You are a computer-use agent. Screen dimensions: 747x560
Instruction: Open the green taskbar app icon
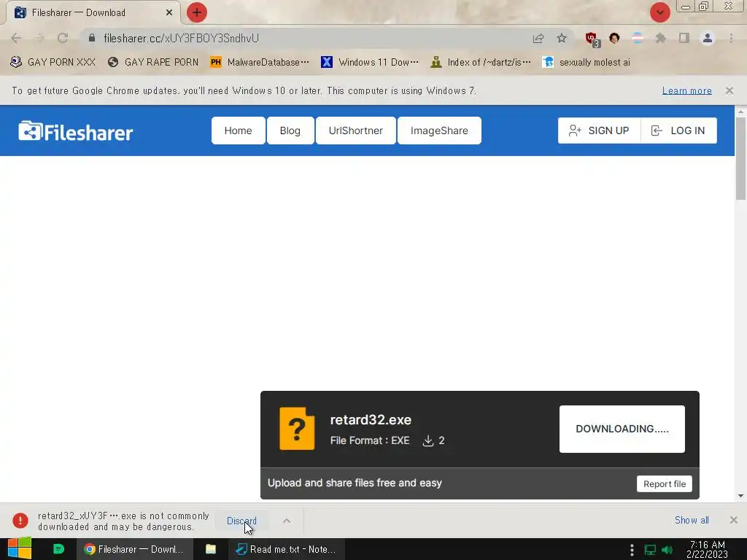(58, 549)
